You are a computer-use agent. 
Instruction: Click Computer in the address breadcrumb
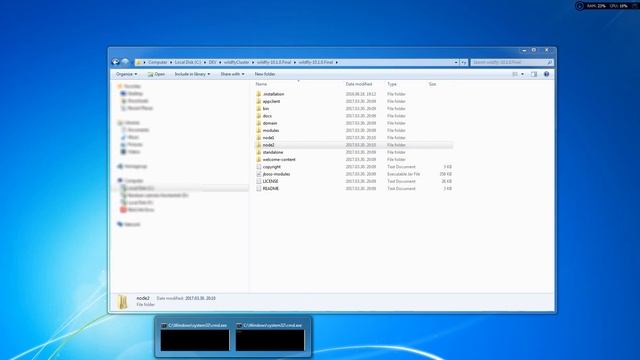pos(158,62)
